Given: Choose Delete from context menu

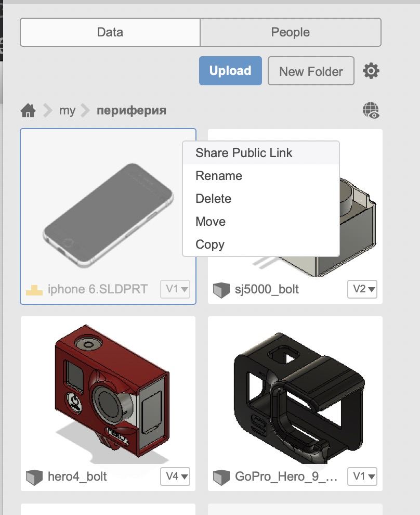Looking at the screenshot, I should point(261,199).
